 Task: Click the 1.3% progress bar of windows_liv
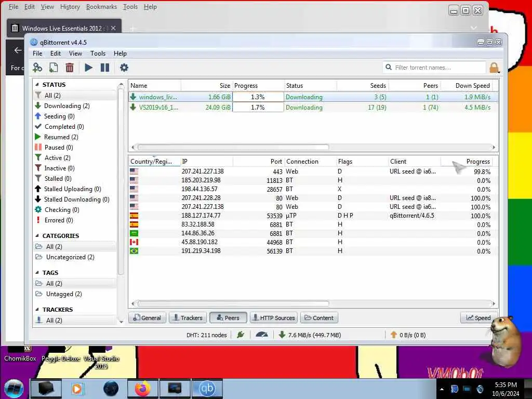(x=258, y=97)
